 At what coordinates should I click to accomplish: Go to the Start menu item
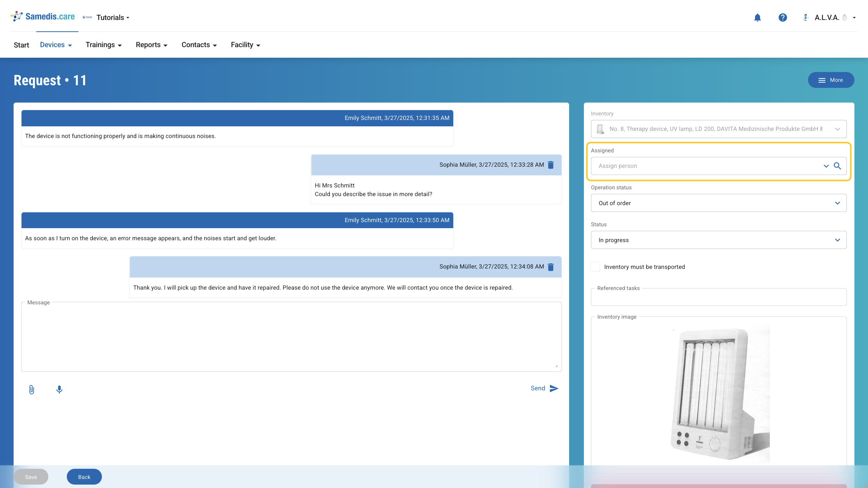(22, 45)
